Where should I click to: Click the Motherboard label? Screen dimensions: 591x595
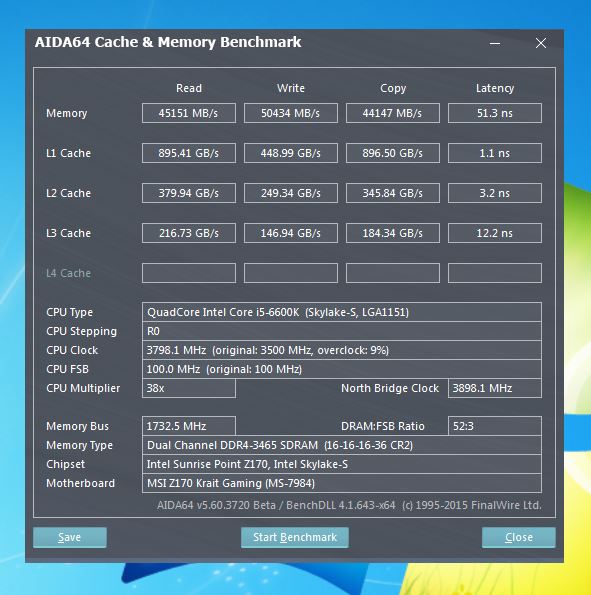80,483
